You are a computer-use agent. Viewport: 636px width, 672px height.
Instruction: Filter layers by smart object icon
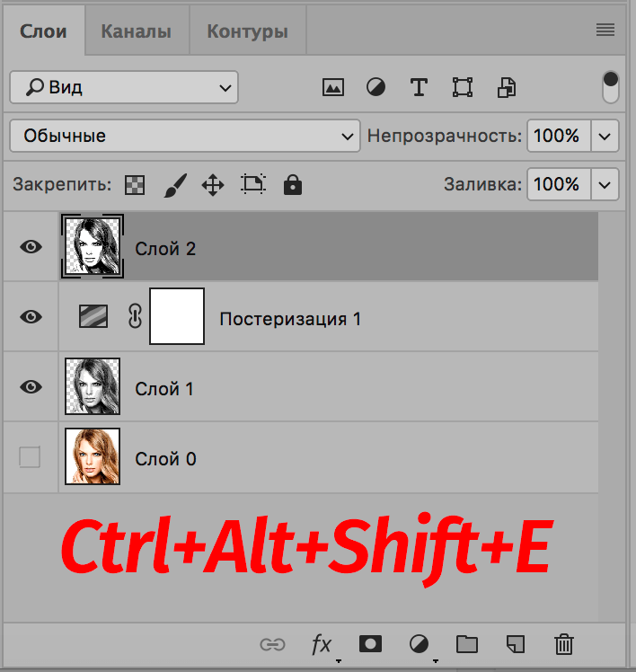(x=508, y=87)
